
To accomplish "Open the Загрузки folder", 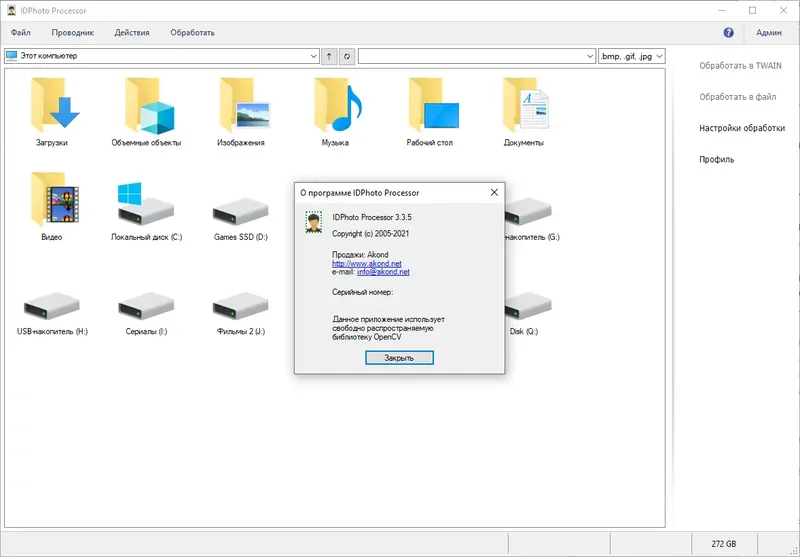I will pos(52,112).
